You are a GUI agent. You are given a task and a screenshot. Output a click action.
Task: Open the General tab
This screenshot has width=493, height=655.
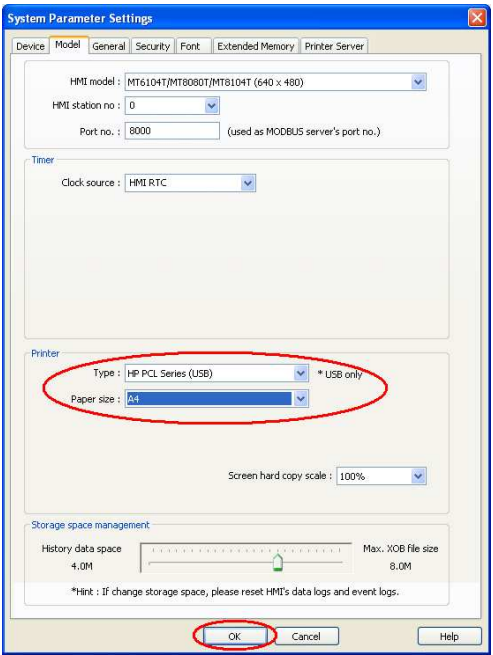(x=109, y=46)
